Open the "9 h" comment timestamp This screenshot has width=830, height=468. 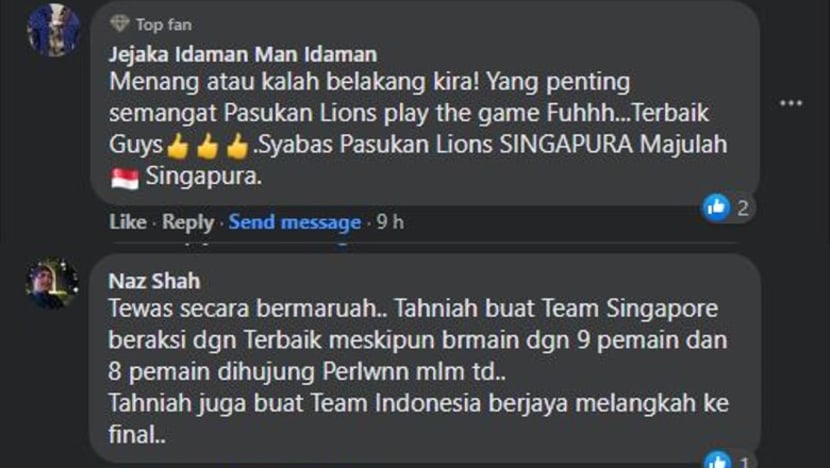click(390, 222)
